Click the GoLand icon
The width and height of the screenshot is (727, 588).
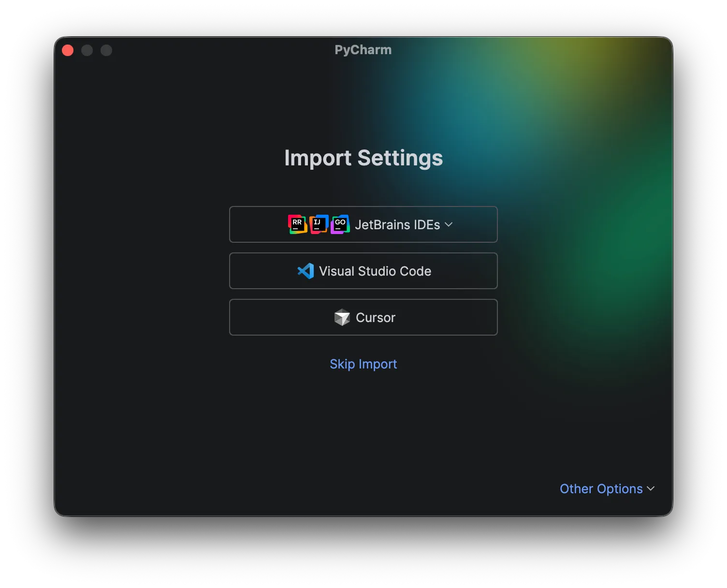tap(340, 224)
